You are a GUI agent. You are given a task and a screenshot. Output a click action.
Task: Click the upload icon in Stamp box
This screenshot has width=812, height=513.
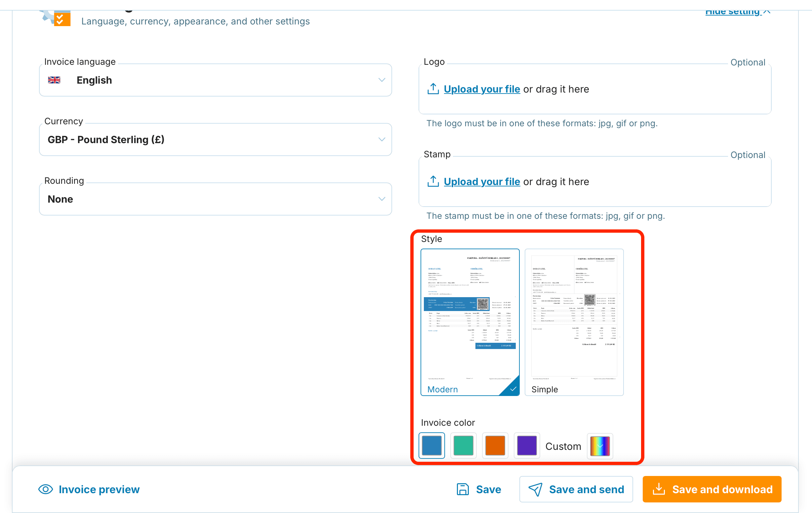pos(433,181)
